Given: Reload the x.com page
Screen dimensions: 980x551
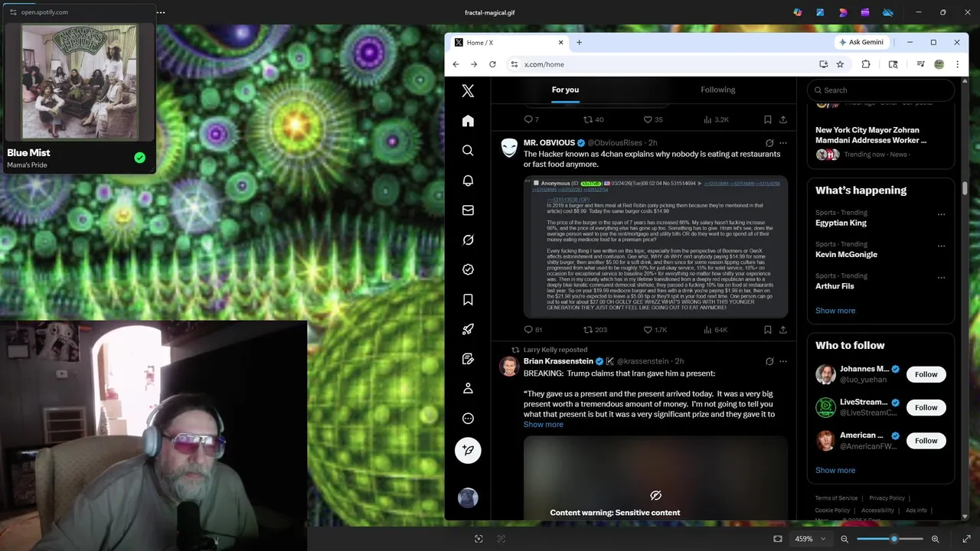Looking at the screenshot, I should click(492, 64).
